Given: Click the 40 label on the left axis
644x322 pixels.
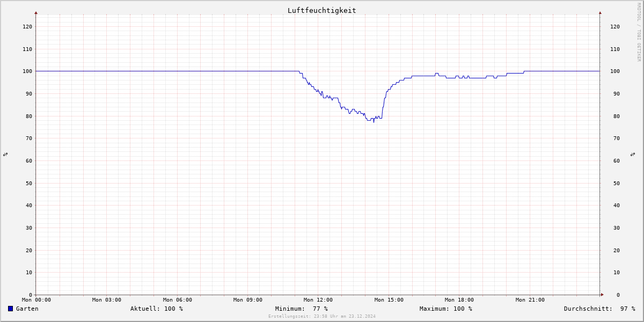Looking at the screenshot, I should click(x=29, y=206).
